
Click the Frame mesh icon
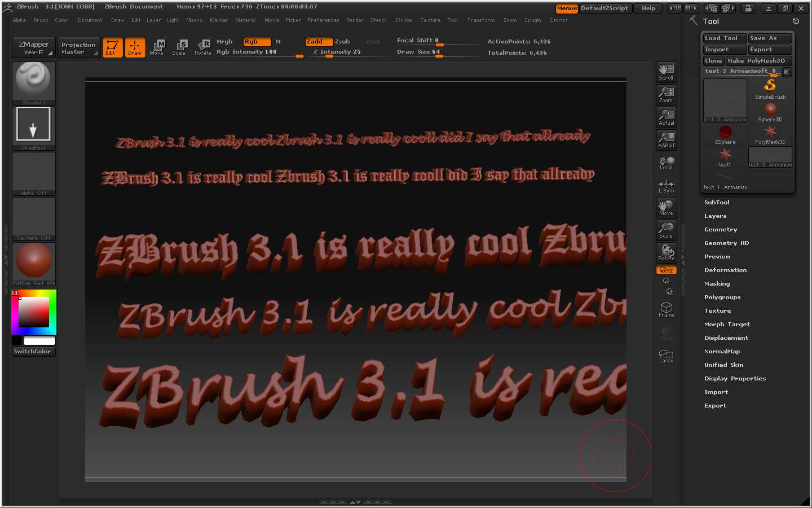667,309
